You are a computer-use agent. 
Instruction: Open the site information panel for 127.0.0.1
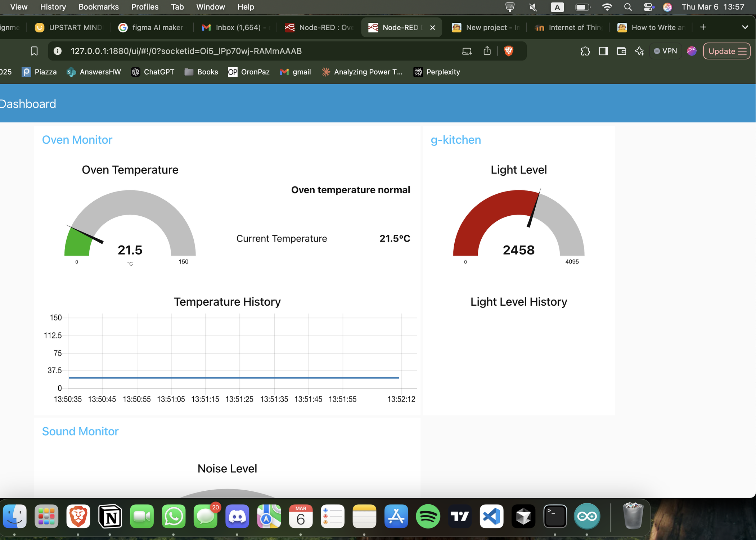[x=57, y=51]
